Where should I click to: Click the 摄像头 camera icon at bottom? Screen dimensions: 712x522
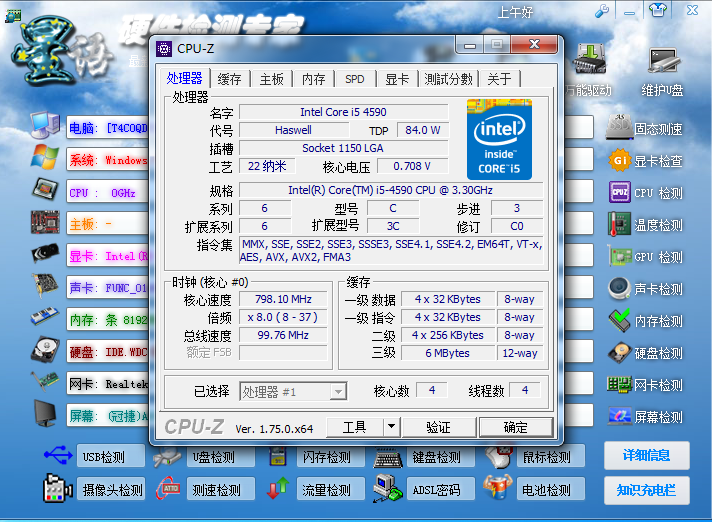point(58,488)
